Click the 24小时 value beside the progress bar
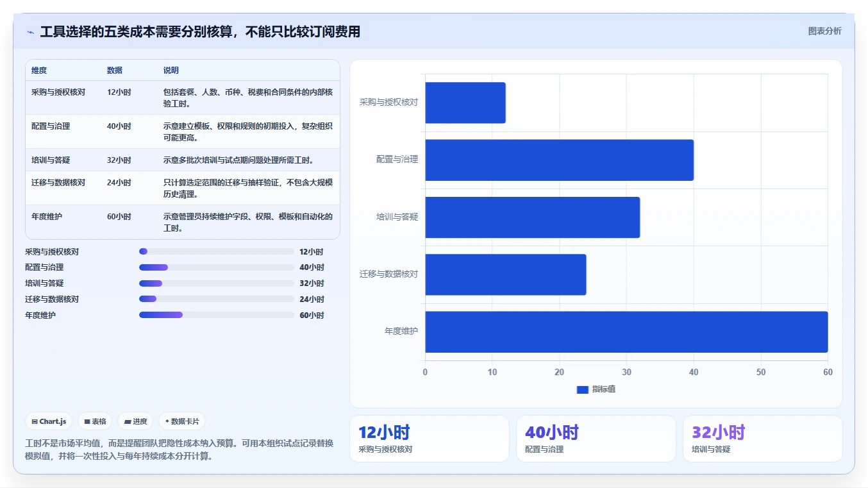Image resolution: width=868 pixels, height=488 pixels. tap(312, 299)
